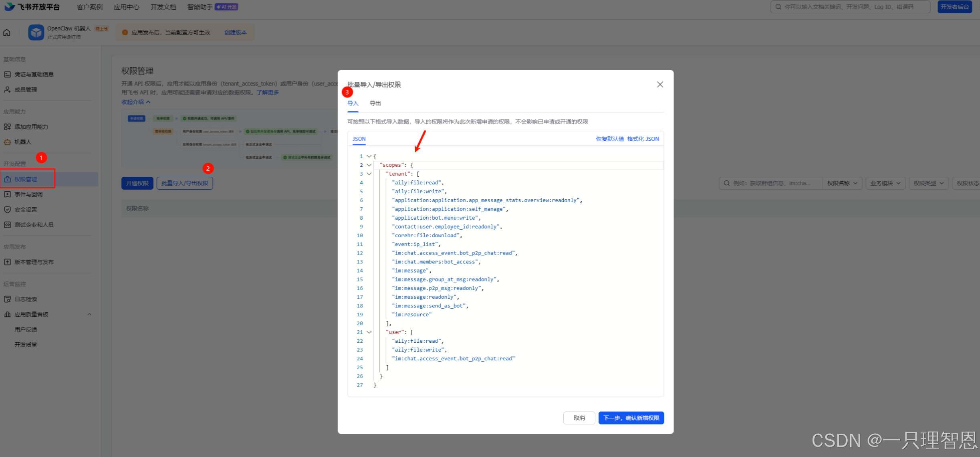Open 凭证与基础信息 sidebar item

pyautogui.click(x=34, y=75)
